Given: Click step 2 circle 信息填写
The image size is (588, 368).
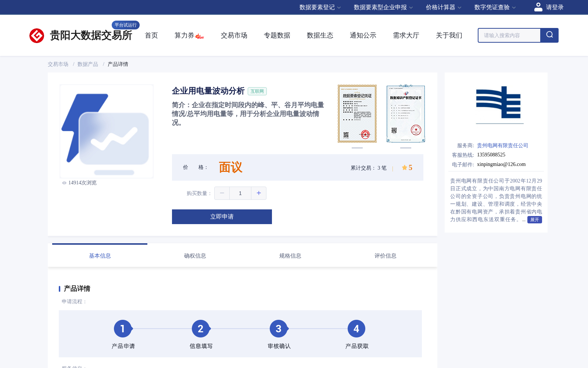Looking at the screenshot, I should (201, 329).
